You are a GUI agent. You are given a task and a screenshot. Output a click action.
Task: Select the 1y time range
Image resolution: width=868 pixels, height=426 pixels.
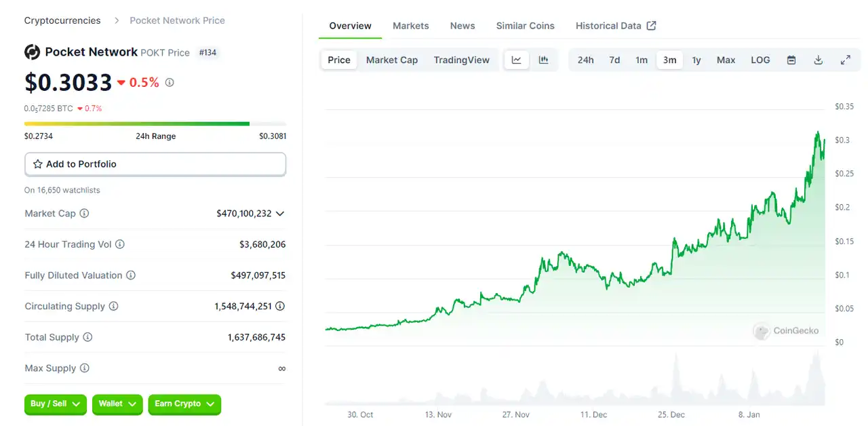click(x=696, y=60)
